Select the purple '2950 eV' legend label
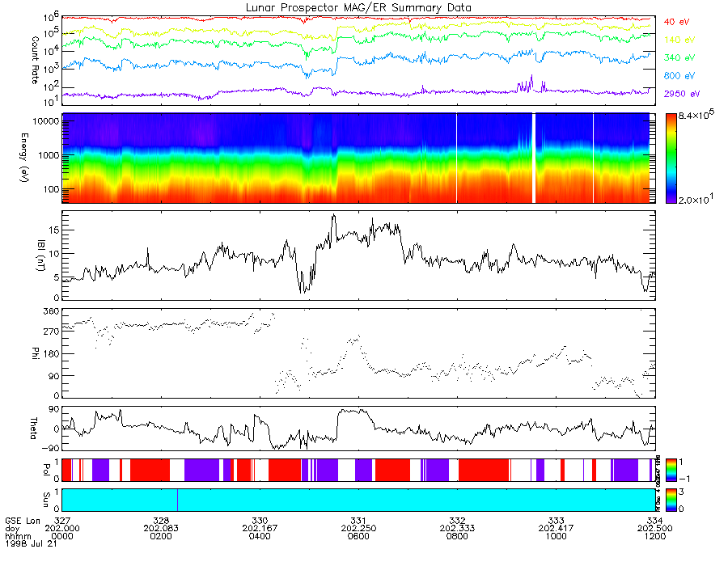The image size is (728, 566). [x=682, y=94]
